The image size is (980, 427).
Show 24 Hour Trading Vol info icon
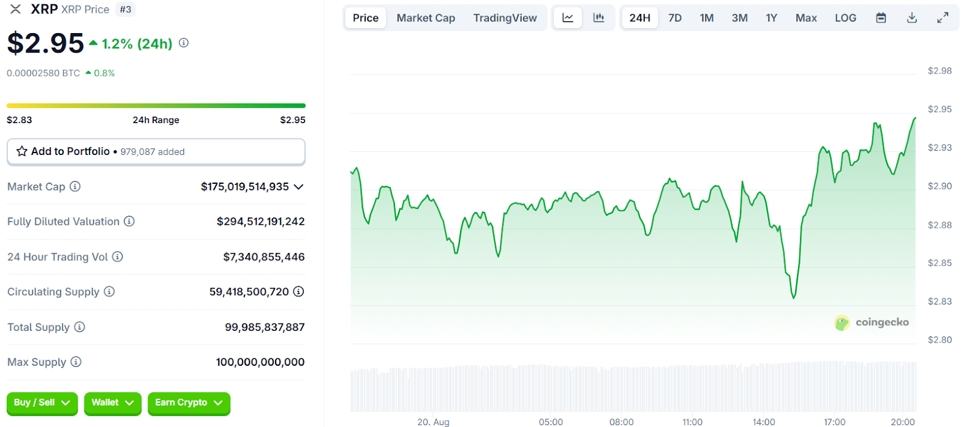click(x=118, y=257)
